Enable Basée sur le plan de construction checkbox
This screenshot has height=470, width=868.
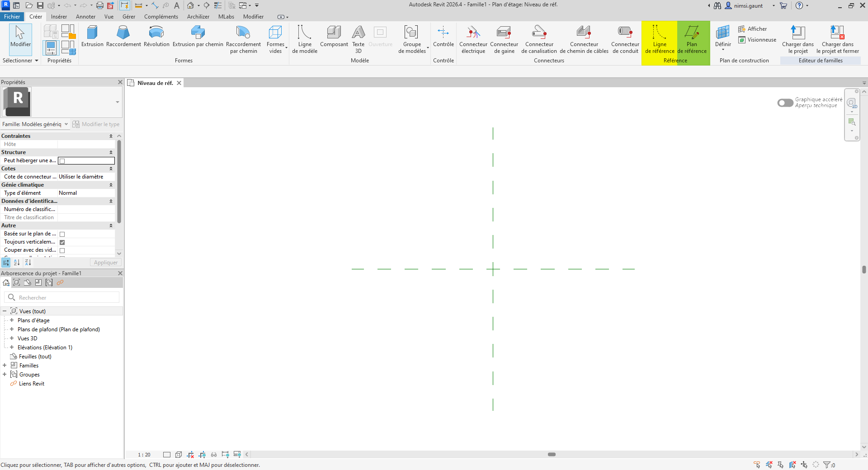[x=62, y=234]
